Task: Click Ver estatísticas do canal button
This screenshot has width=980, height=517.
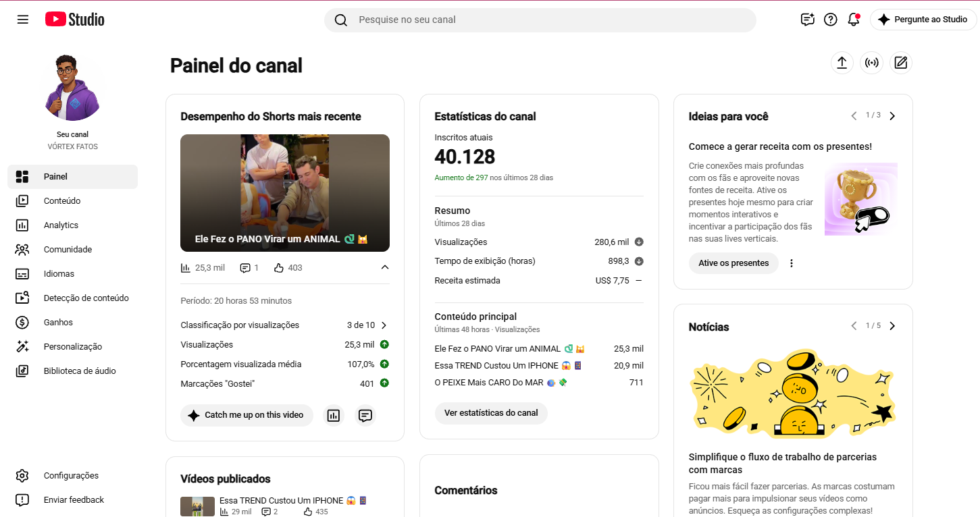Action: pyautogui.click(x=491, y=413)
